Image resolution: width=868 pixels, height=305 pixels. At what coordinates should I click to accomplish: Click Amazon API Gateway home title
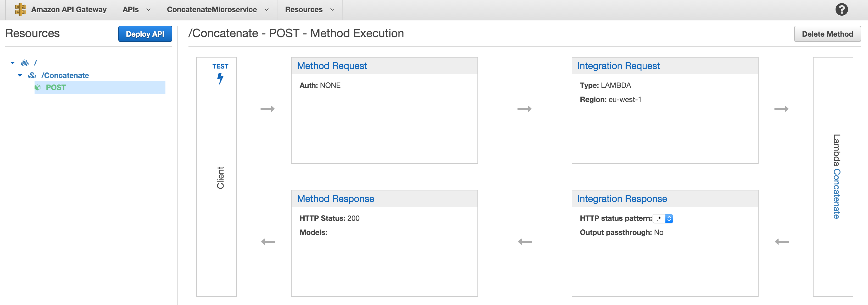pyautogui.click(x=69, y=9)
